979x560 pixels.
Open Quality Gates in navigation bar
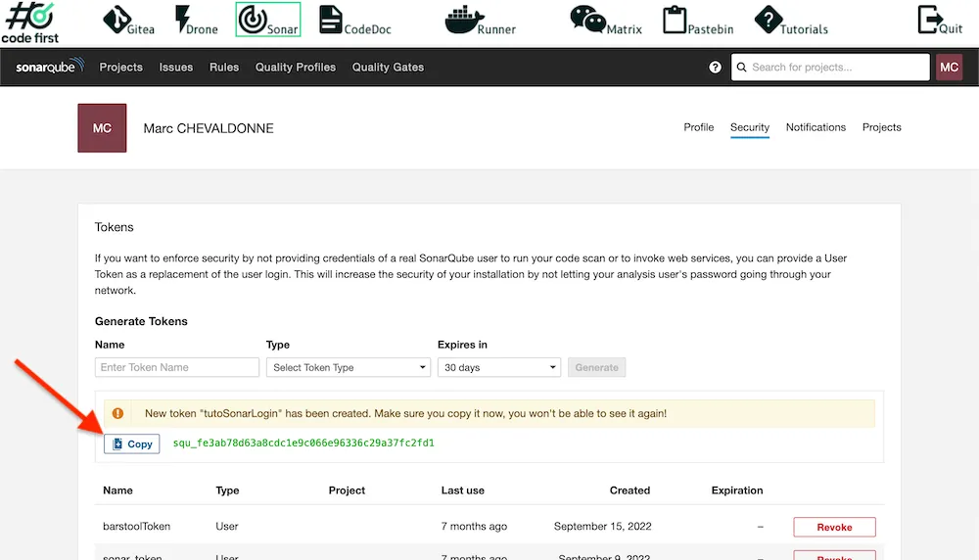point(388,68)
